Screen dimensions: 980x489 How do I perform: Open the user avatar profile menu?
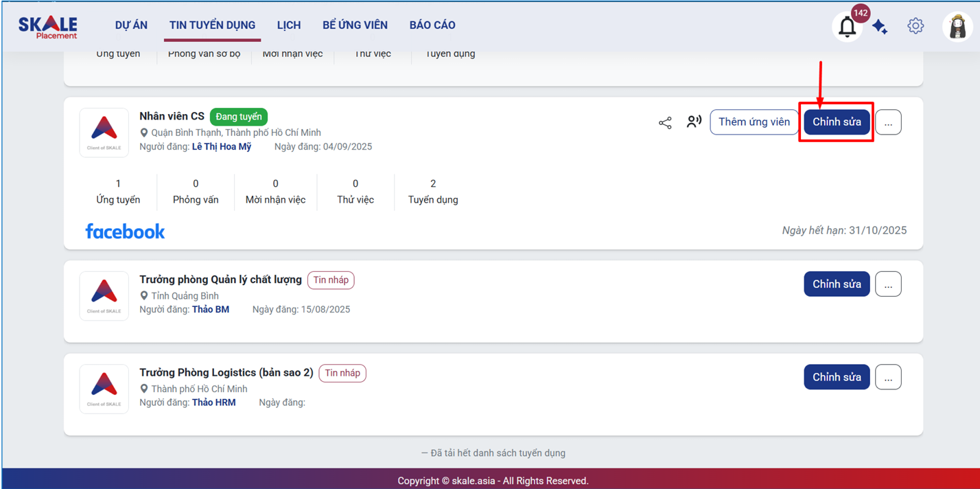point(957,27)
